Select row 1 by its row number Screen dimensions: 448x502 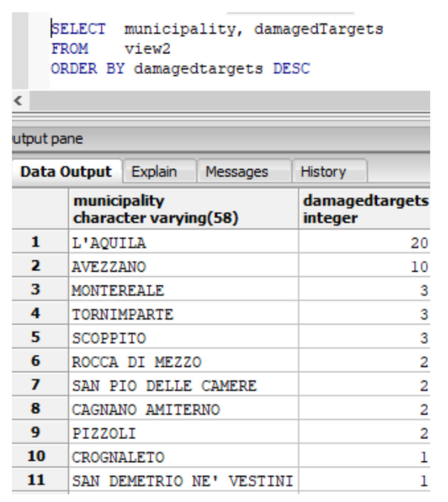[36, 242]
